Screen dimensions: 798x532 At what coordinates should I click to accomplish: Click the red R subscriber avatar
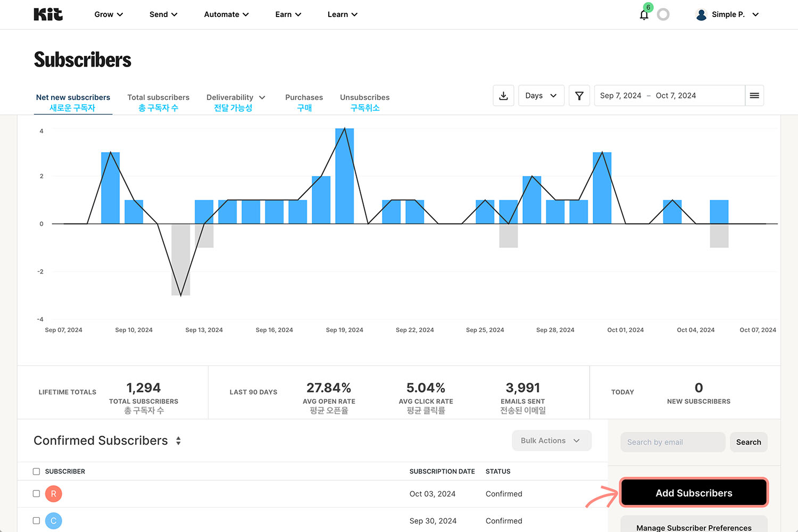(x=53, y=494)
